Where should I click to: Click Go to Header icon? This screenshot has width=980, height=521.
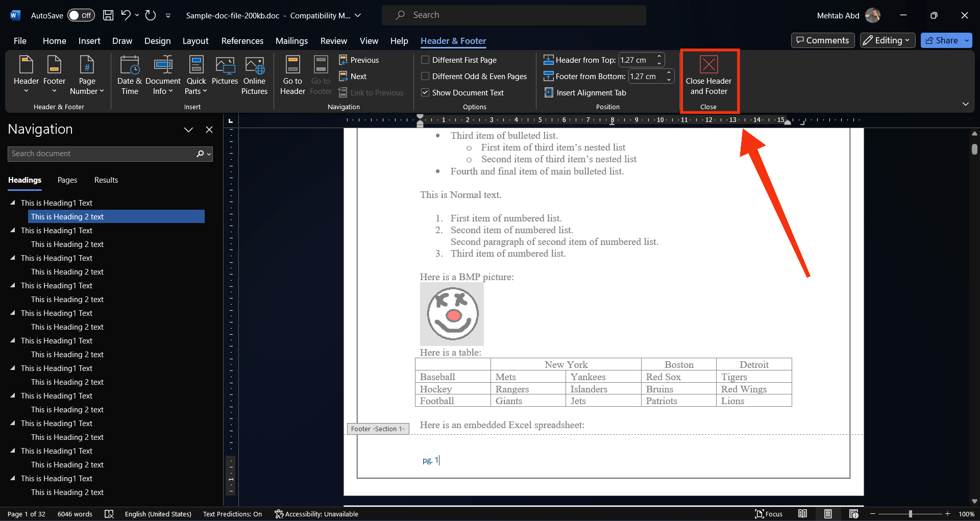[292, 76]
